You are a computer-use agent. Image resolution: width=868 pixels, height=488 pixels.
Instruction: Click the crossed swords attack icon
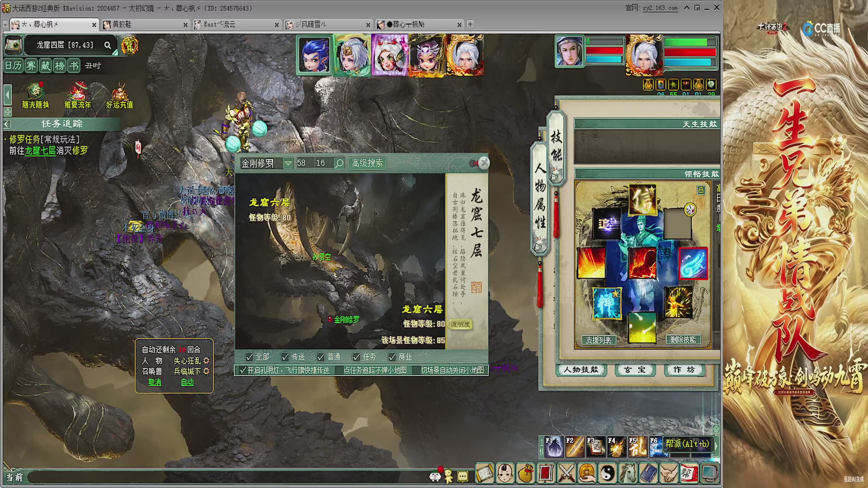tap(566, 474)
